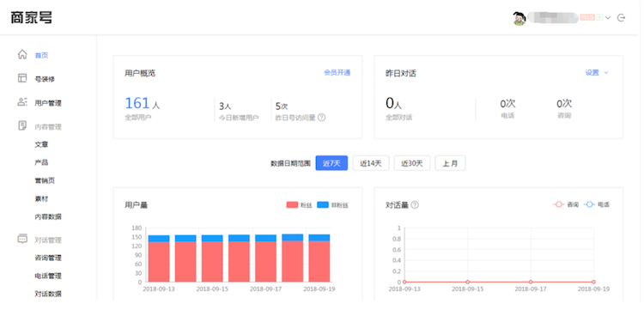This screenshot has height=310, width=644.
Task: Click the 用户概览 card title
Action: tap(140, 74)
